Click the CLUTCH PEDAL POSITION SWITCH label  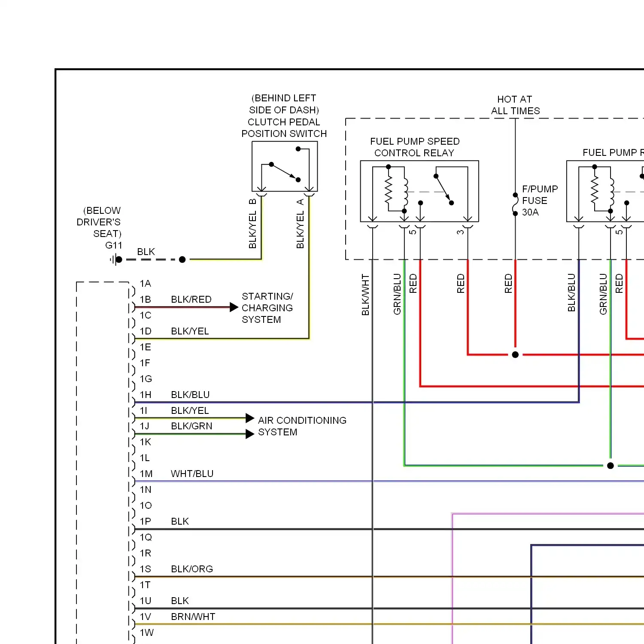coord(284,128)
